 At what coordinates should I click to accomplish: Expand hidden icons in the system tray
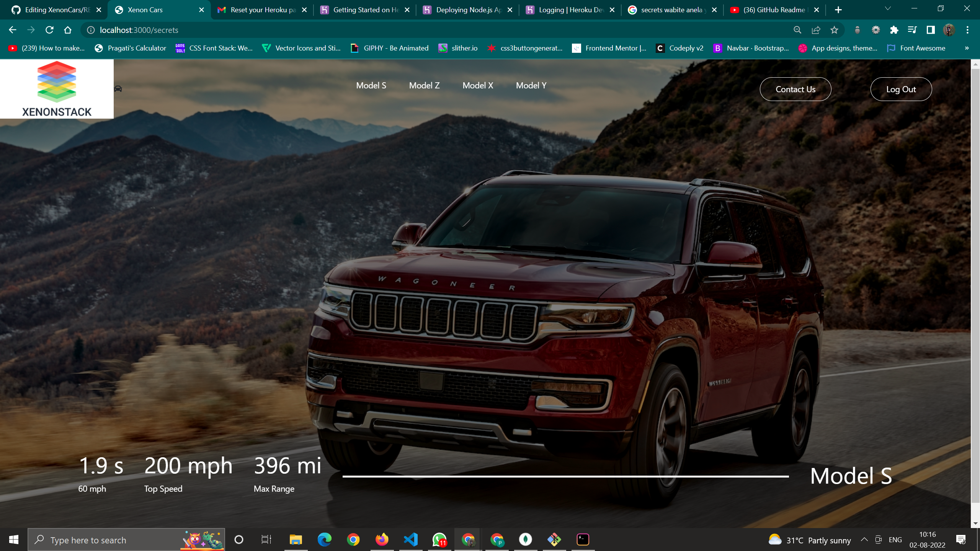pos(864,540)
